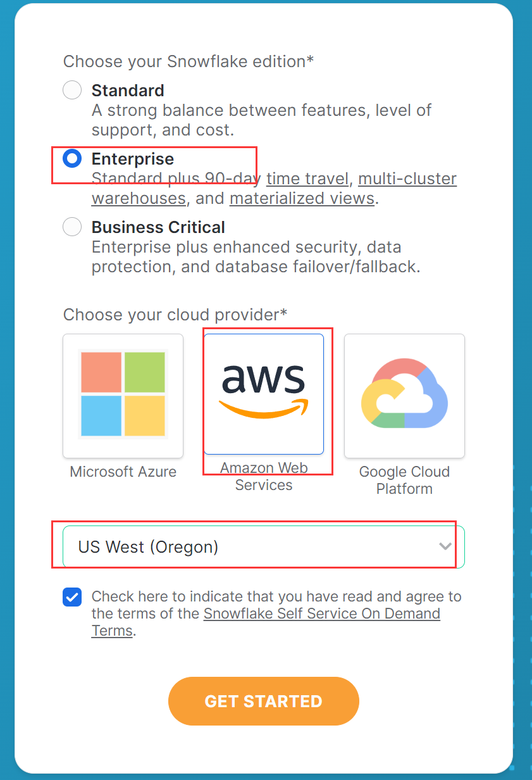Open the US West (Oregon) region dropdown
Viewport: 532px width, 780px height.
(x=253, y=547)
